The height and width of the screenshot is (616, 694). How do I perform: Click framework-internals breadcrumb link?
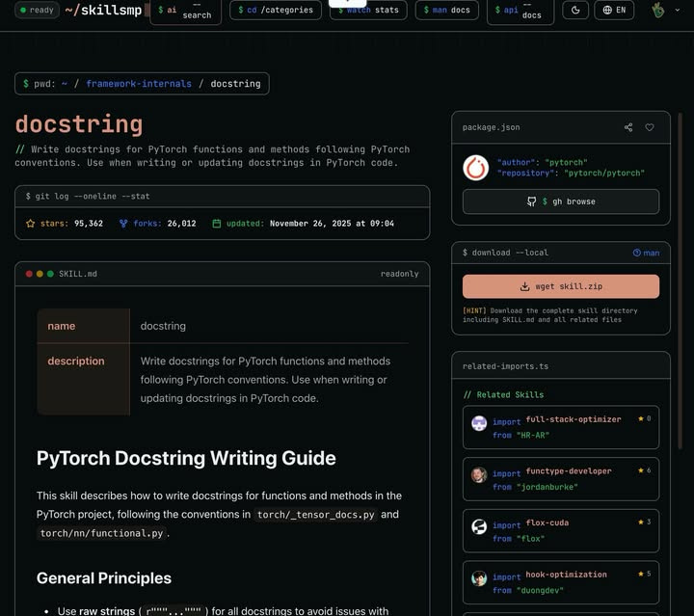click(139, 84)
